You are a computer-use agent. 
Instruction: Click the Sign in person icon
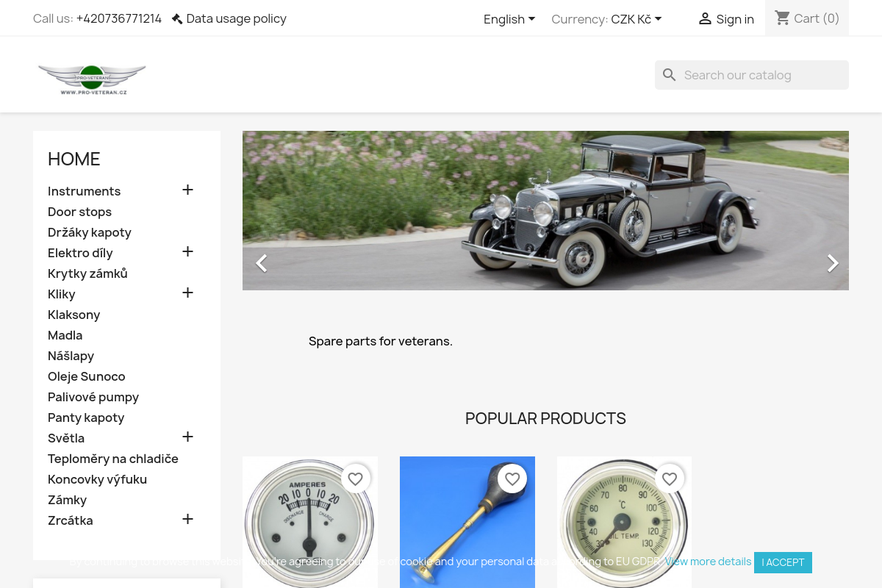point(705,19)
